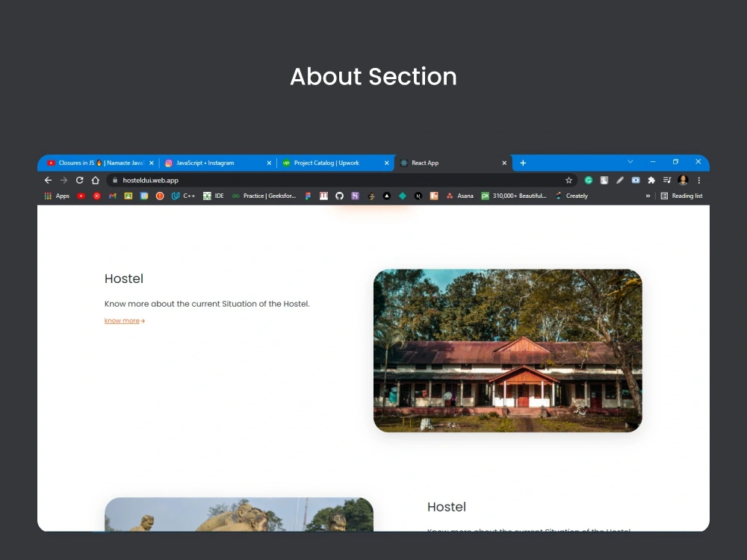Open the Chrome profile avatar

tap(683, 180)
